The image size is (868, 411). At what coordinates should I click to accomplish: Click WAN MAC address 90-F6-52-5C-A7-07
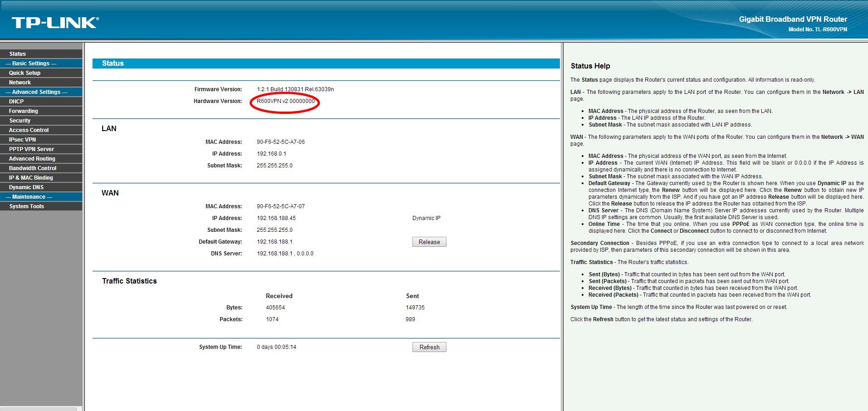(x=281, y=206)
